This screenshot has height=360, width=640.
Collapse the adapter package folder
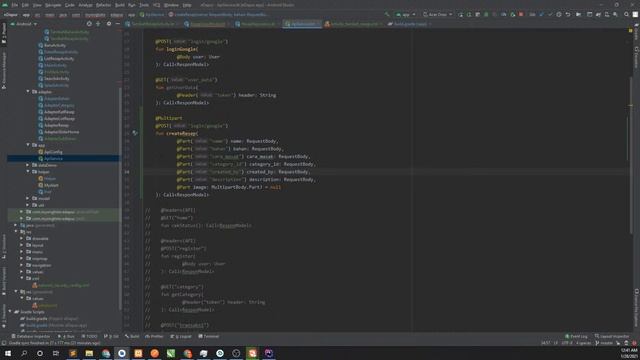click(x=28, y=92)
